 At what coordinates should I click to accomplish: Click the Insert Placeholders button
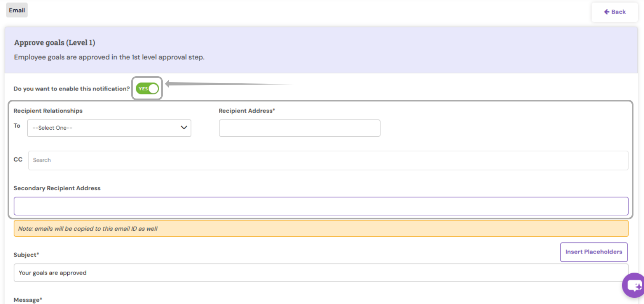point(594,252)
